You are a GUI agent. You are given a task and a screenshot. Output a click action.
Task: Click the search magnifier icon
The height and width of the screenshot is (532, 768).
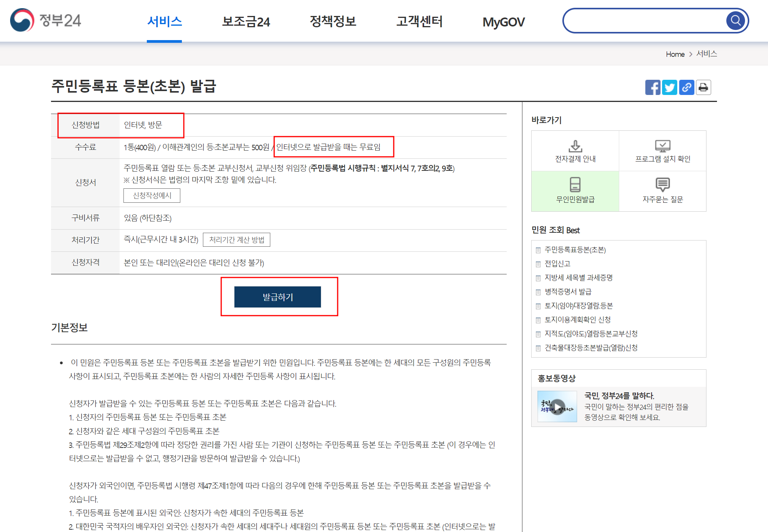pyautogui.click(x=736, y=20)
